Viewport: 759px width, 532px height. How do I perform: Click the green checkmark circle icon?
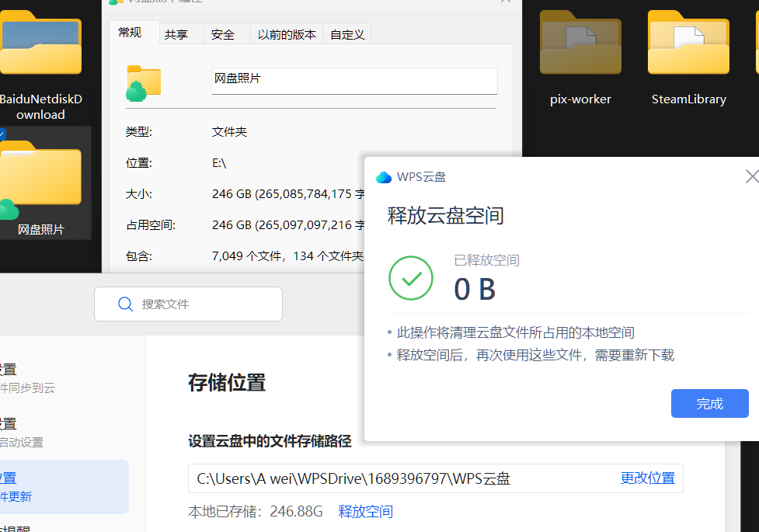coord(411,278)
